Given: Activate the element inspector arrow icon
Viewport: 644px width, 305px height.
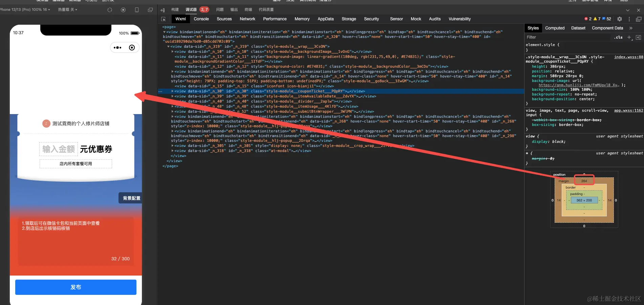Looking at the screenshot, I should click(x=164, y=19).
